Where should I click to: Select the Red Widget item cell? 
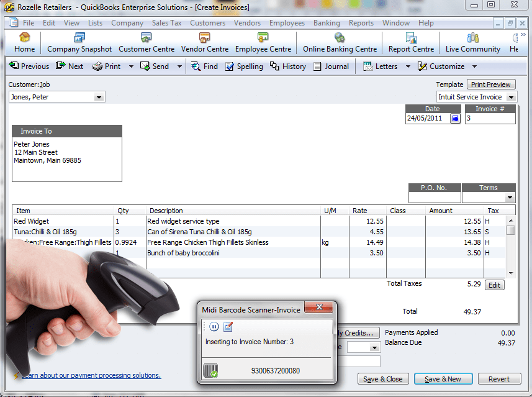(63, 221)
